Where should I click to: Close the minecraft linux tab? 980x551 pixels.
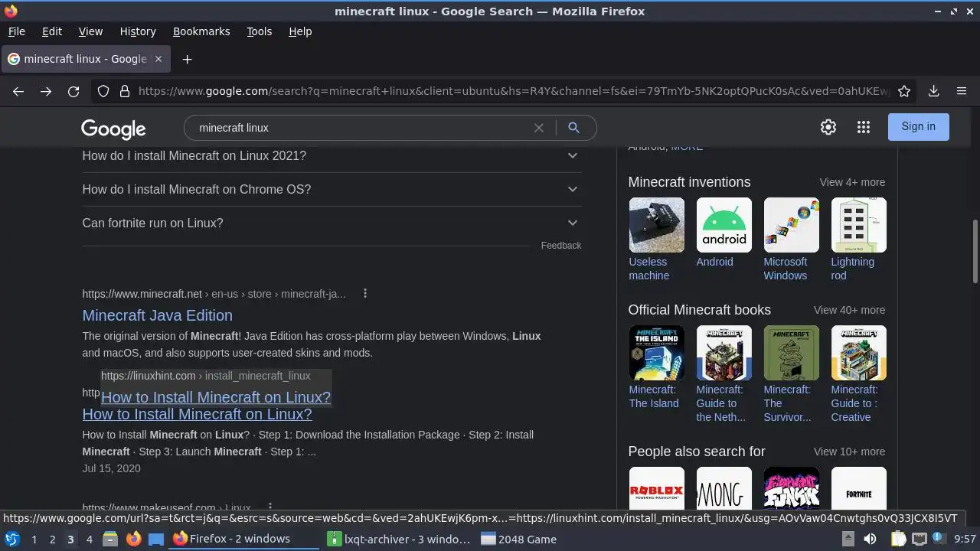pos(158,59)
